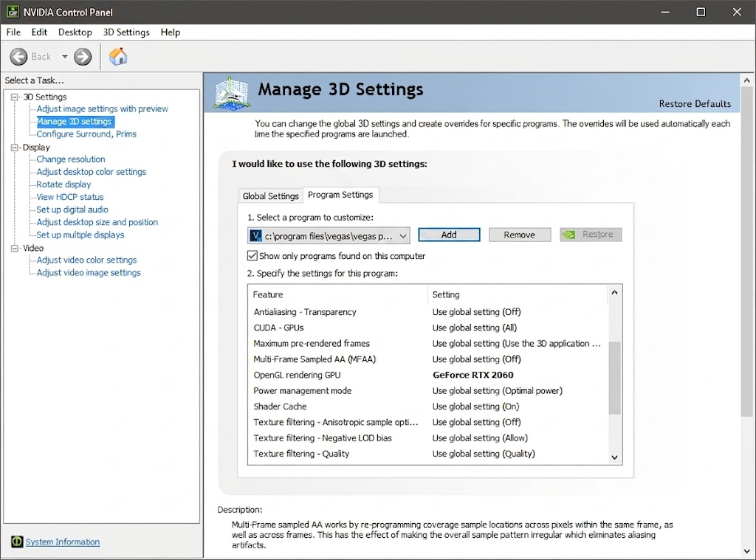756x560 pixels.
Task: Click the Feature column header
Action: click(338, 294)
